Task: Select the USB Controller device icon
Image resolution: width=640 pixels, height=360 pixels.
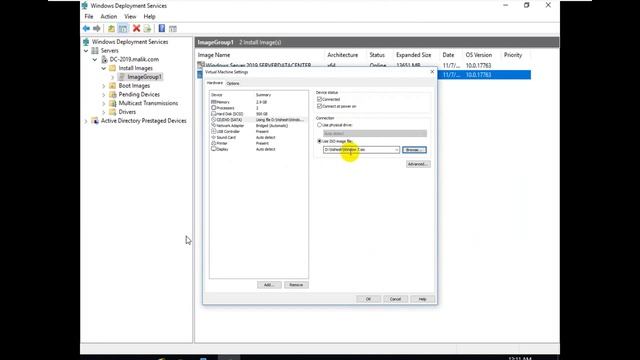Action: coord(213,131)
